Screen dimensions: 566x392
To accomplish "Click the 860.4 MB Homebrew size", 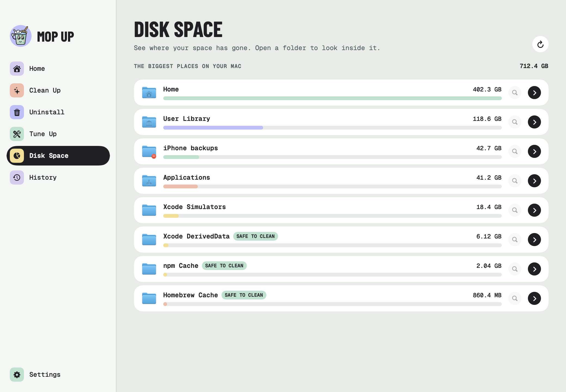I will click(x=487, y=295).
